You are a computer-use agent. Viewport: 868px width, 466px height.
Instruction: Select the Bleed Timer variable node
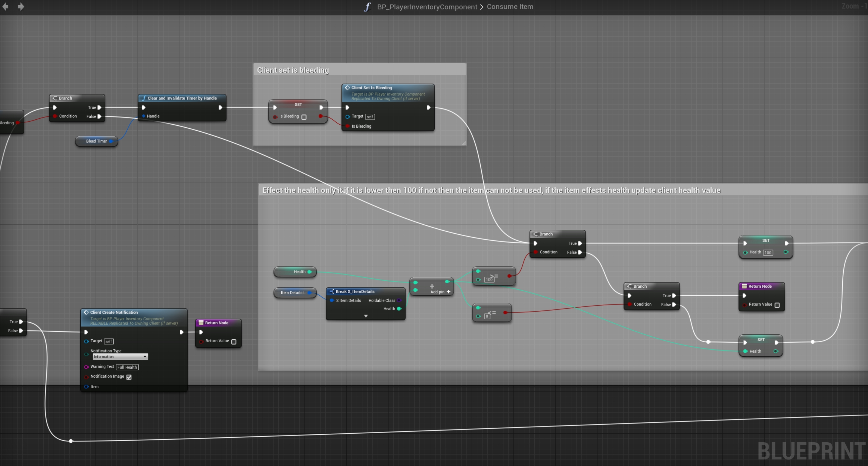pos(96,141)
